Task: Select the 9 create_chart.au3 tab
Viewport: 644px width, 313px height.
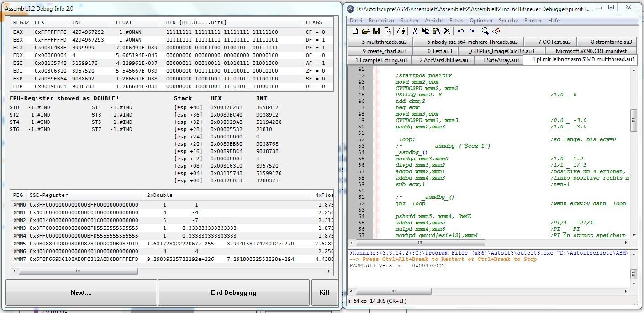Action: [x=384, y=51]
